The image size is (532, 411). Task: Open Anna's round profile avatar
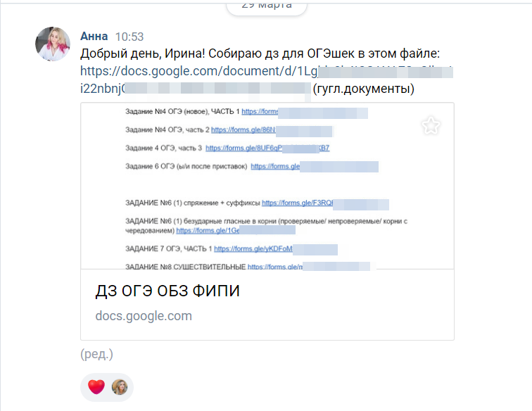[53, 44]
